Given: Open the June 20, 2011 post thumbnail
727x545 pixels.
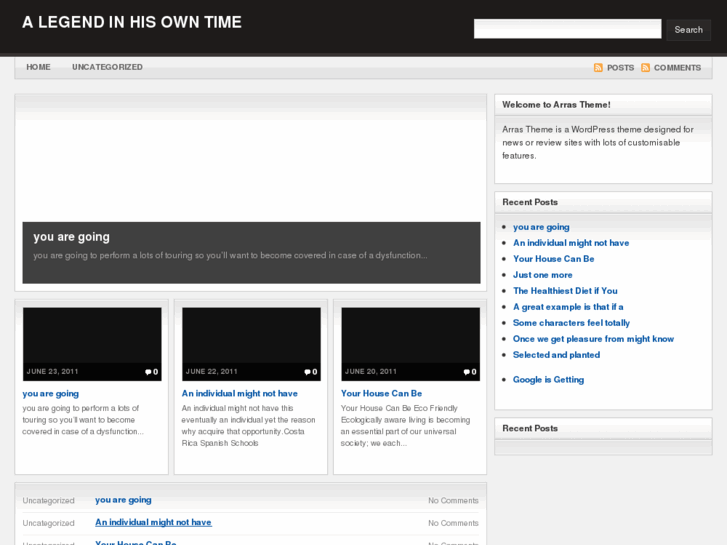Looking at the screenshot, I should click(x=411, y=344).
